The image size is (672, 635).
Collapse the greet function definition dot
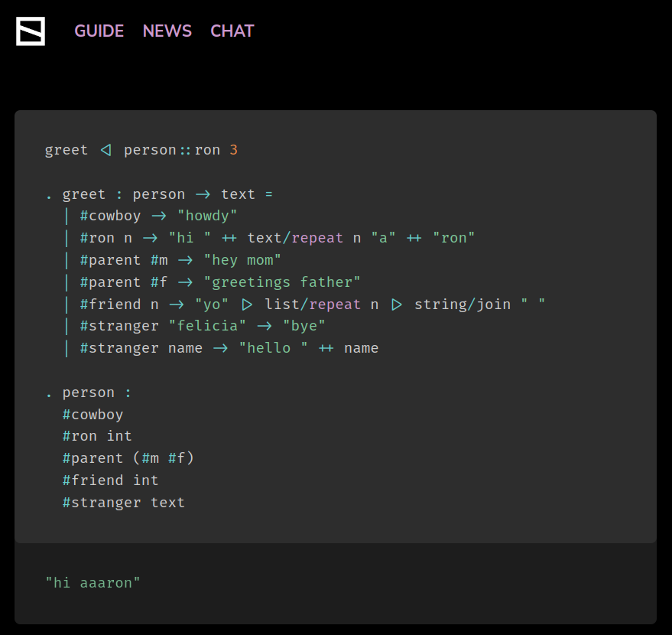[47, 194]
